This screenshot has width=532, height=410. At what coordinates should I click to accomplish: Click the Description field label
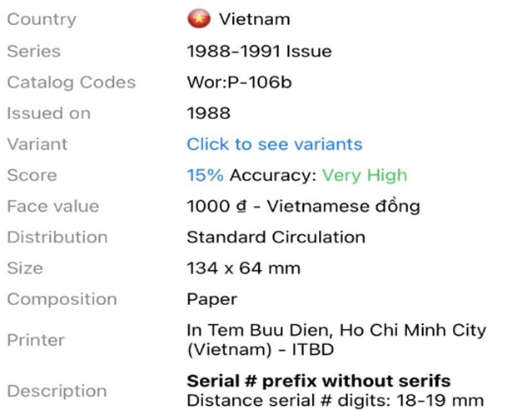pyautogui.click(x=57, y=391)
